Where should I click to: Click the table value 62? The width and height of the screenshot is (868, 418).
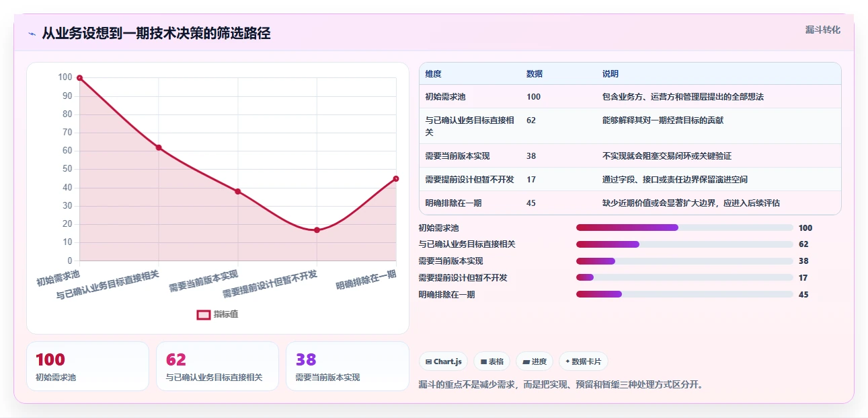(x=531, y=120)
